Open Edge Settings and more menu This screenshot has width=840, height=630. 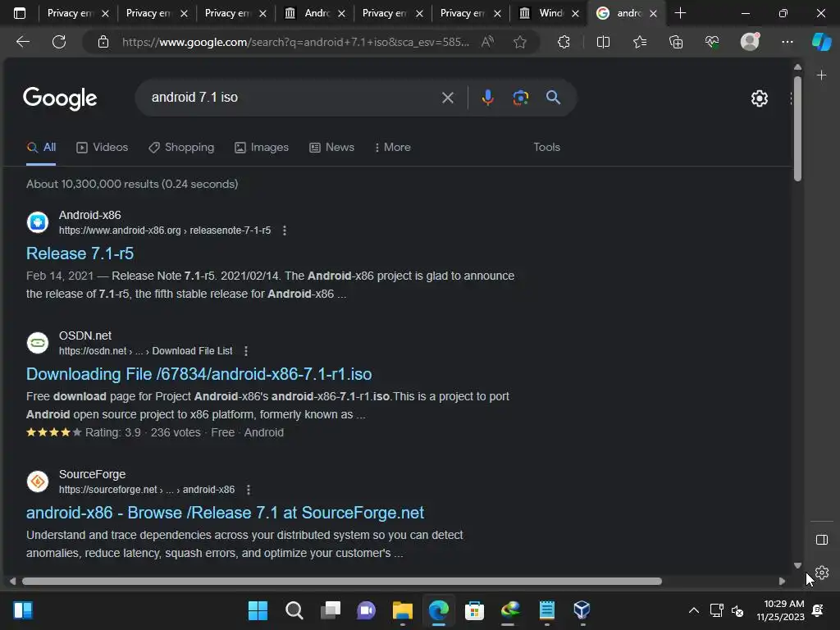pos(787,42)
